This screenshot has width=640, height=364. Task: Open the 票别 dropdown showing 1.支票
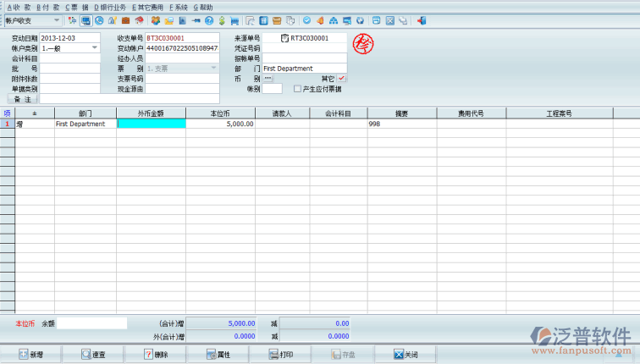213,69
